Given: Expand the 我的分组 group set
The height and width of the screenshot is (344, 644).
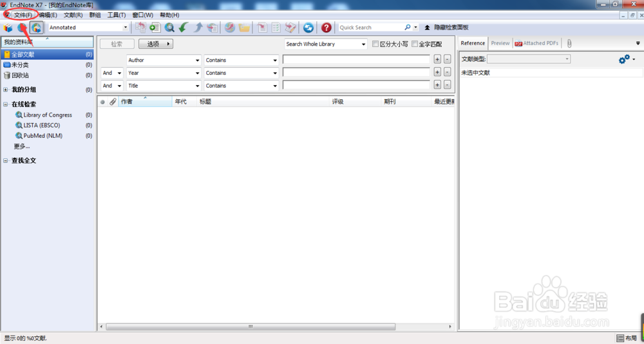Looking at the screenshot, I should pyautogui.click(x=5, y=90).
